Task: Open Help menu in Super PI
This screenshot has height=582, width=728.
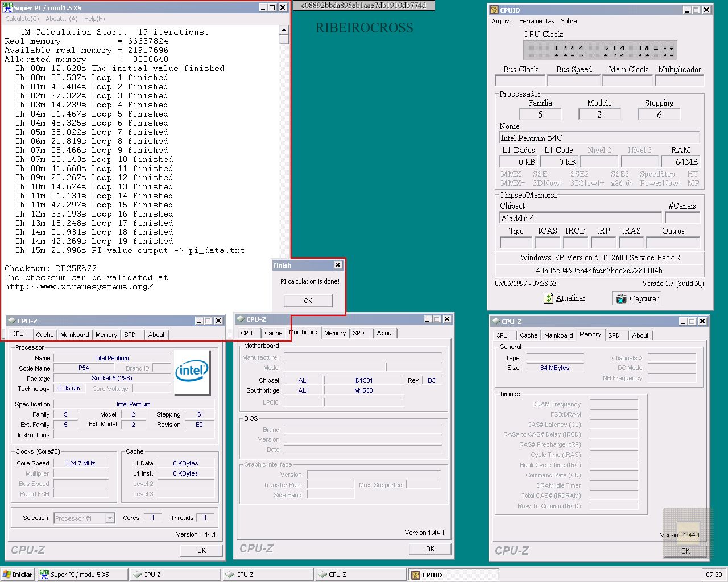Action: [94, 19]
